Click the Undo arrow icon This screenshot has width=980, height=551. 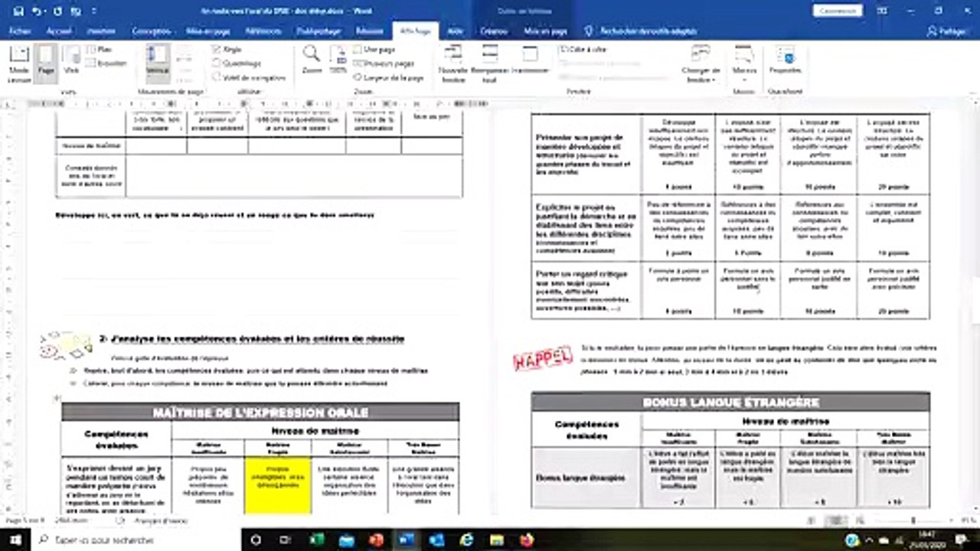(35, 11)
